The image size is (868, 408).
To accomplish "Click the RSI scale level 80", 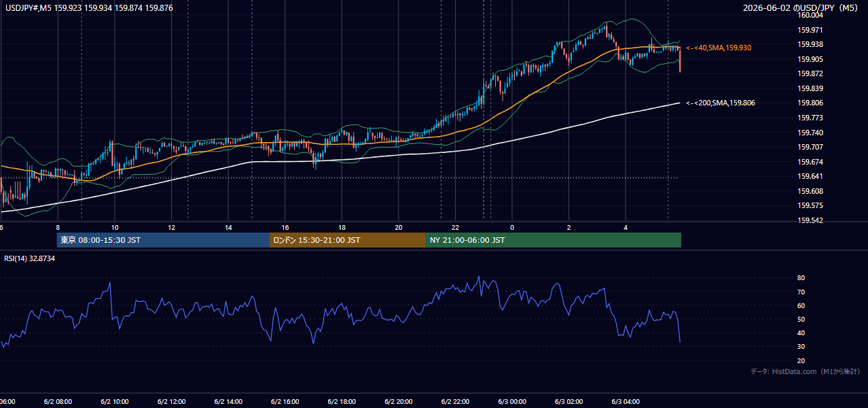I will pos(801,278).
